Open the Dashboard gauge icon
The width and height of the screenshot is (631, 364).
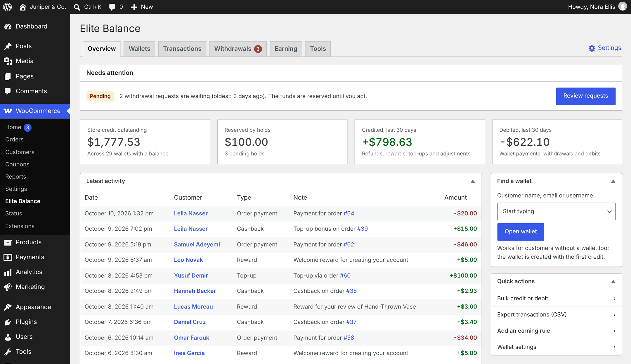coord(8,27)
